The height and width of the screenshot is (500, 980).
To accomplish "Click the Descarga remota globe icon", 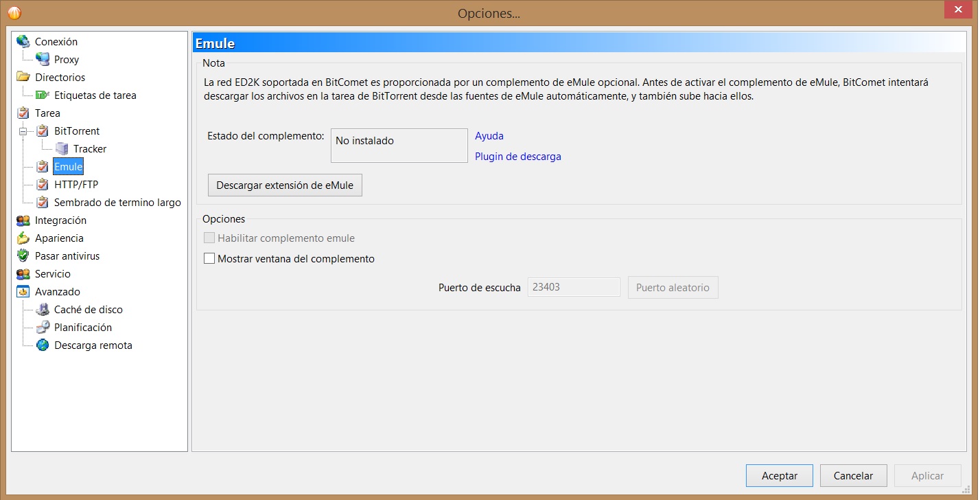I will click(43, 345).
